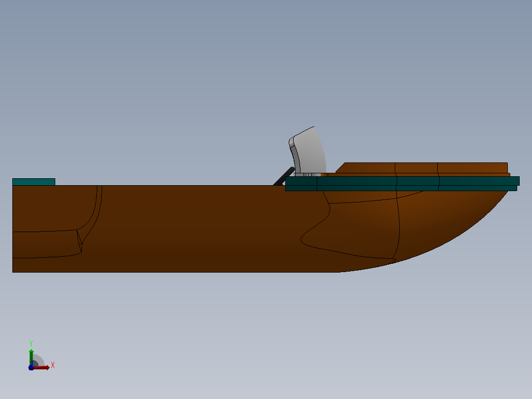Select the teal rub rail along the bow
This screenshot has height=399, width=532.
pyautogui.click(x=402, y=184)
